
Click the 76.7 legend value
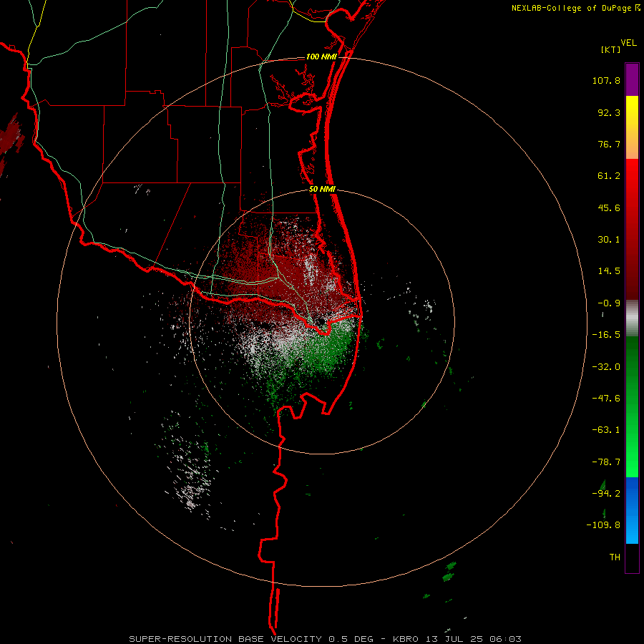(x=609, y=144)
